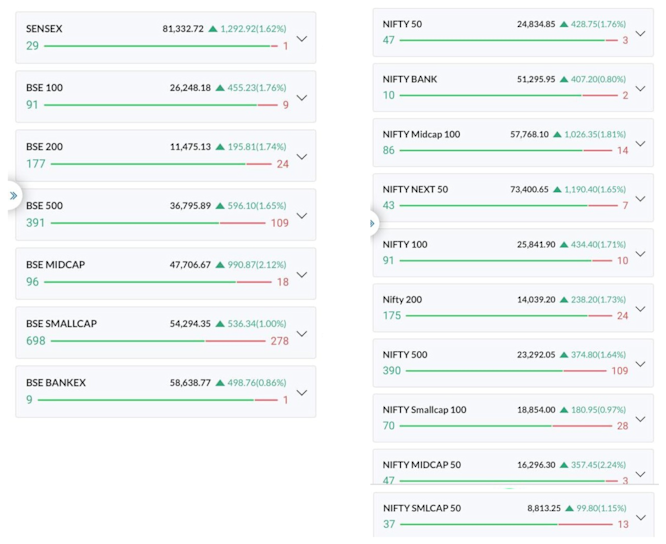Expand the BSE SMALLCAP card chevron
Viewport: 666px width, 544px height.
[x=302, y=334]
